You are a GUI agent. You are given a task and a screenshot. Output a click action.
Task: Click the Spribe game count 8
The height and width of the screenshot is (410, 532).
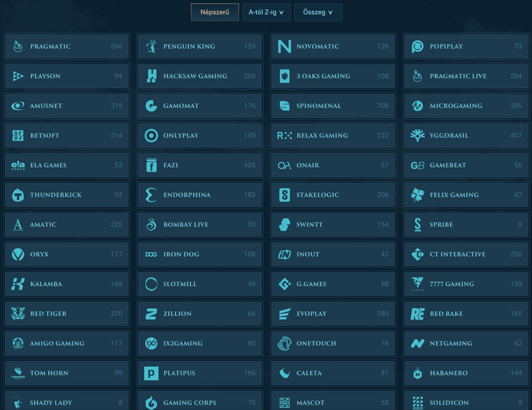pos(520,224)
